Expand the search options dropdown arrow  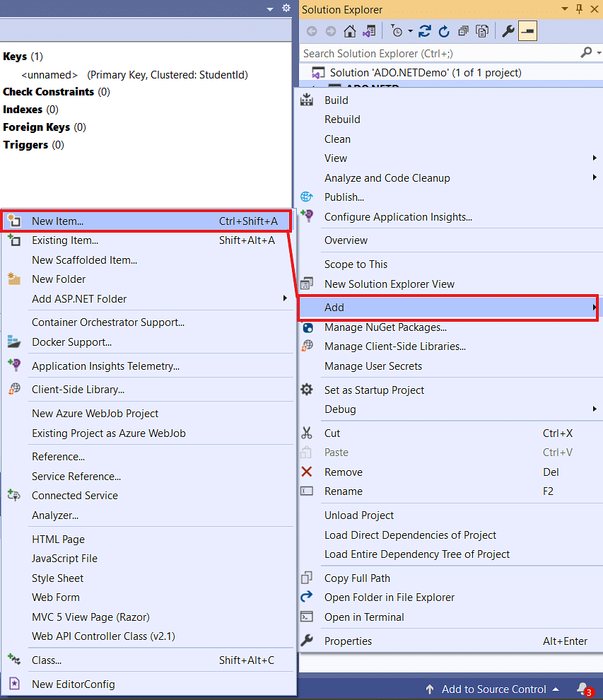pyautogui.click(x=599, y=53)
